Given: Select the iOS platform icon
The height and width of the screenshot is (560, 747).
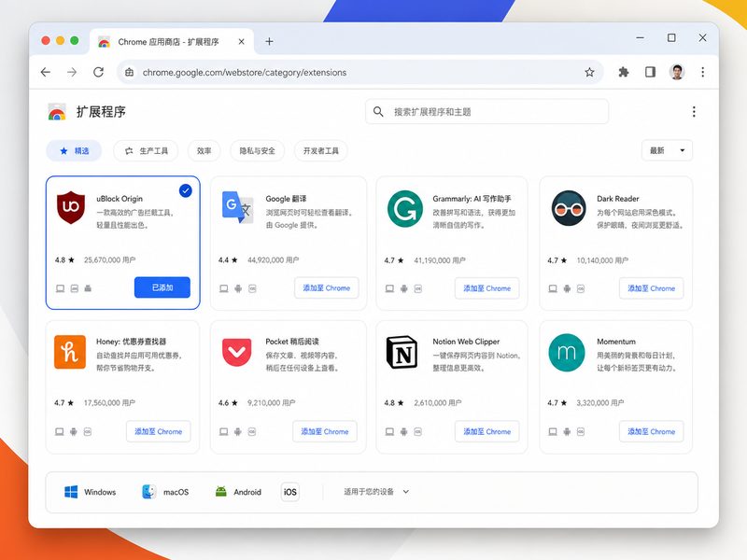Looking at the screenshot, I should pos(290,492).
